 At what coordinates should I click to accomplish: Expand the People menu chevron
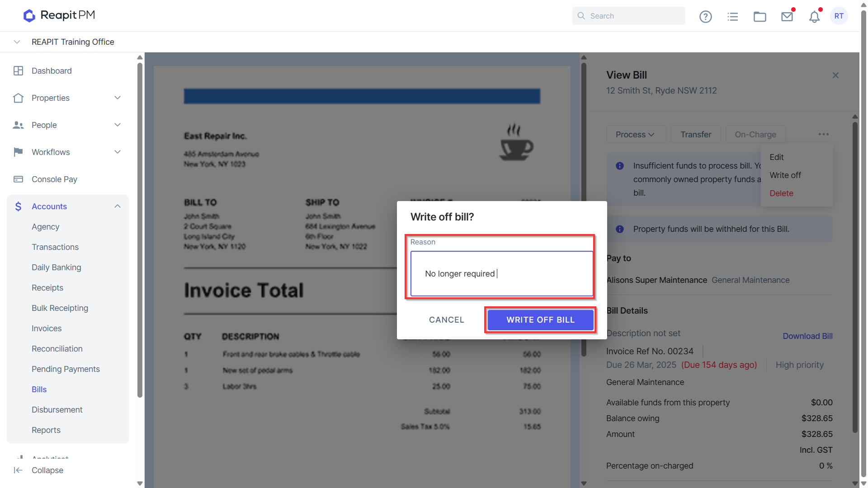pyautogui.click(x=118, y=125)
